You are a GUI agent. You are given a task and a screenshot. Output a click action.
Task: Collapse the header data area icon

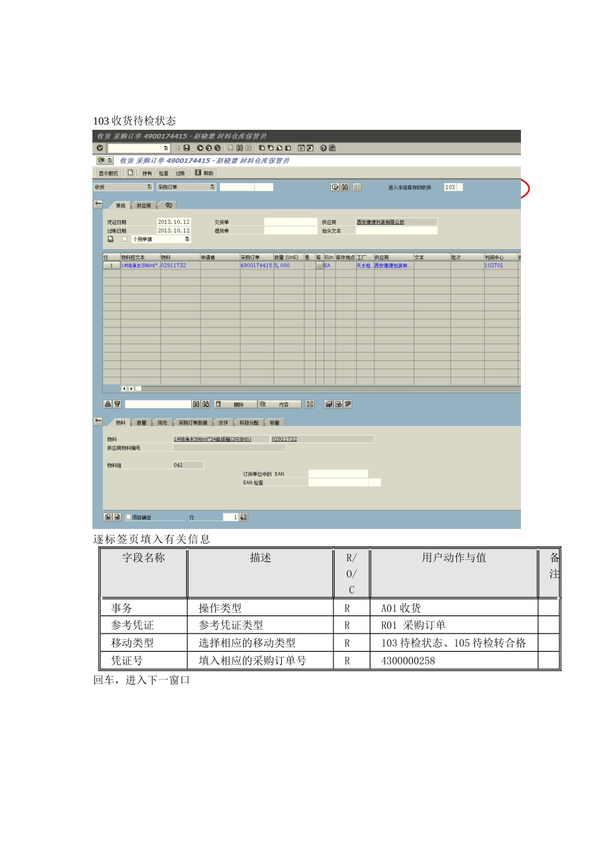98,204
